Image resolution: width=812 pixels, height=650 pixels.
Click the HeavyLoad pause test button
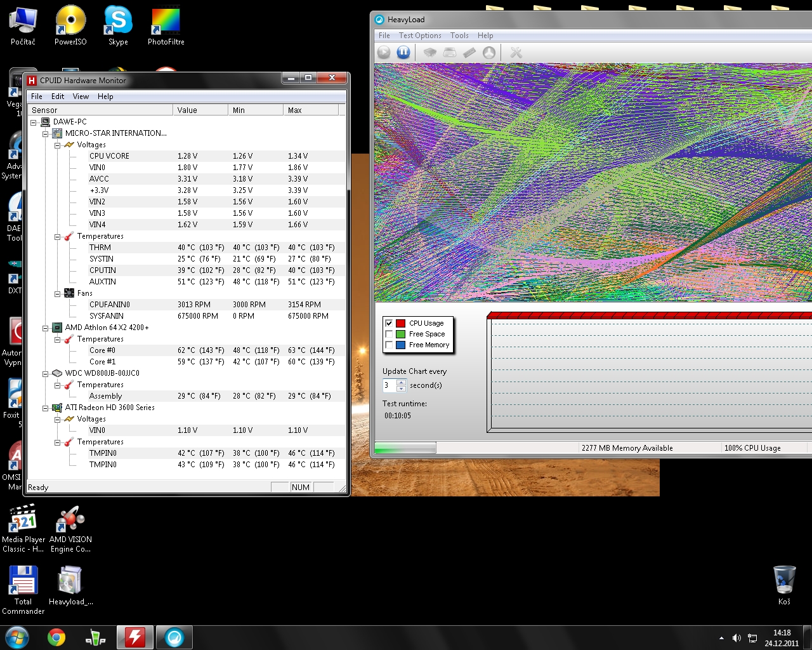click(403, 53)
